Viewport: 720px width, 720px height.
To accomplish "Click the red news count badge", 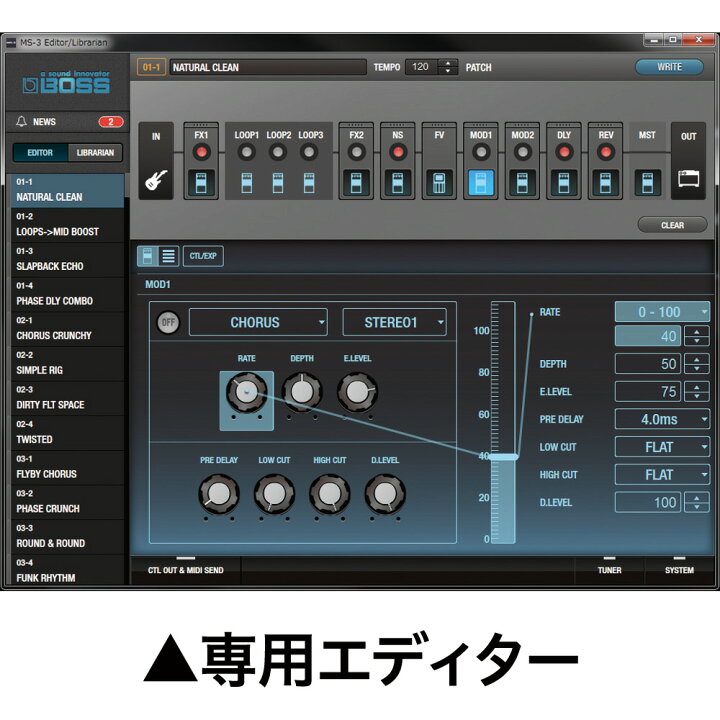I will [111, 122].
